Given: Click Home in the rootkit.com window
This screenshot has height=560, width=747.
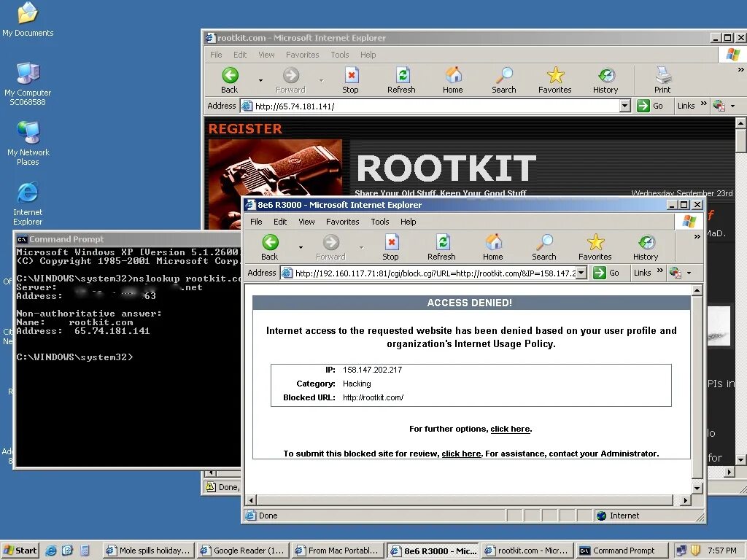Looking at the screenshot, I should click(452, 80).
